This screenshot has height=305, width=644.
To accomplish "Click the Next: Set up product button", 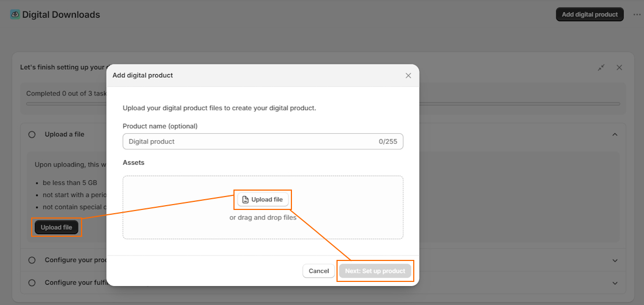I will [375, 271].
